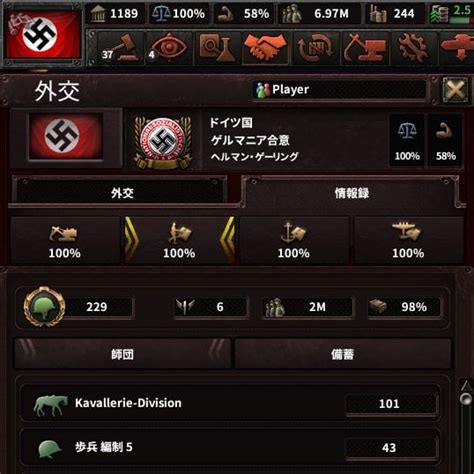This screenshot has width=474, height=474.
Task: Switch to the 外交 tab
Action: 122,193
